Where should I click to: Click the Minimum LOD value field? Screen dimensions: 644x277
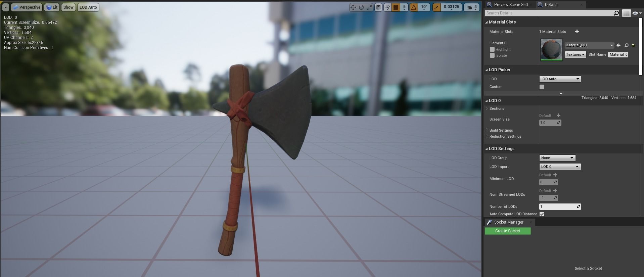pos(548,182)
